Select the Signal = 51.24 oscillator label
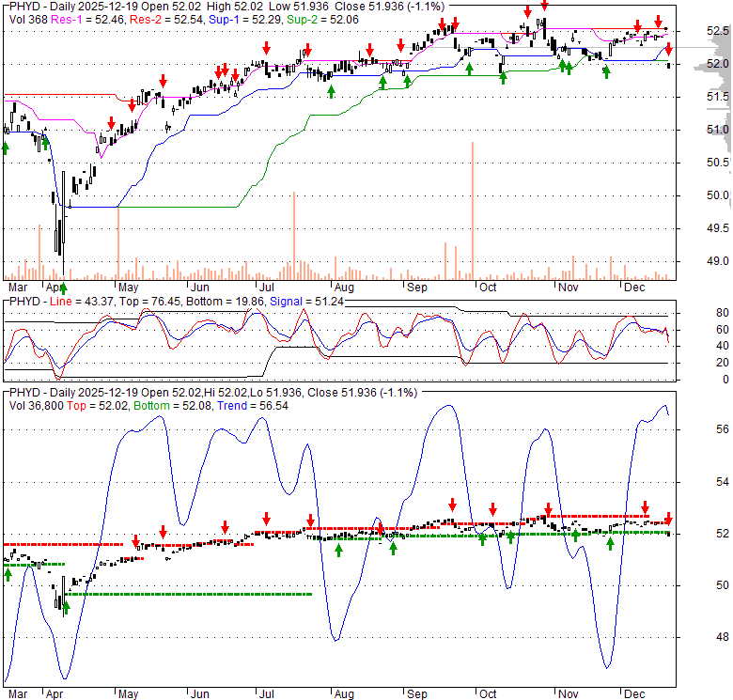The width and height of the screenshot is (733, 700). (299, 300)
